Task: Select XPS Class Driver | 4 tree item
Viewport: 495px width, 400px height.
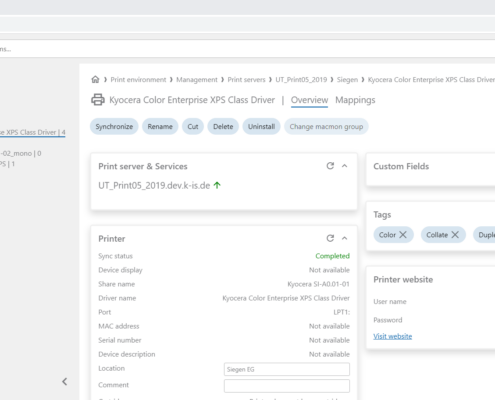Action: (33, 132)
